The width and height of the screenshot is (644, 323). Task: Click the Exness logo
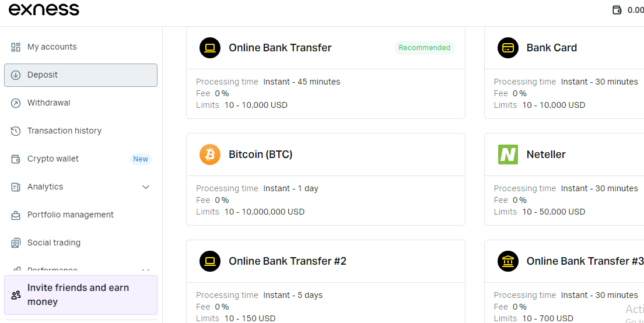[x=44, y=9]
